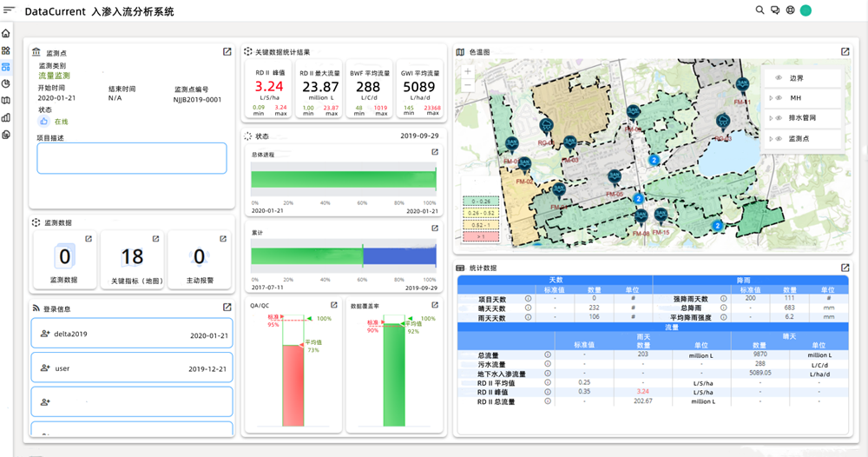
Task: Expand the 监测点 layer group arrow
Action: (771, 139)
